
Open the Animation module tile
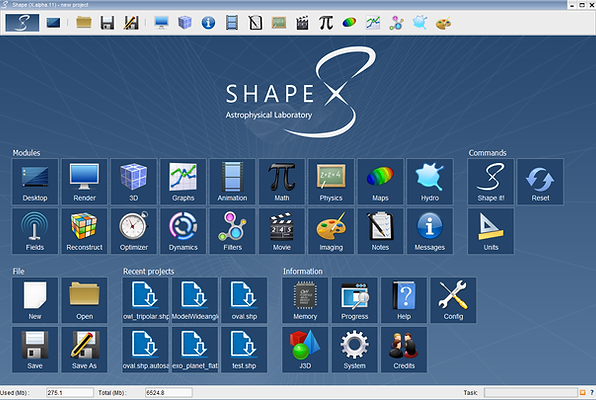(x=232, y=182)
